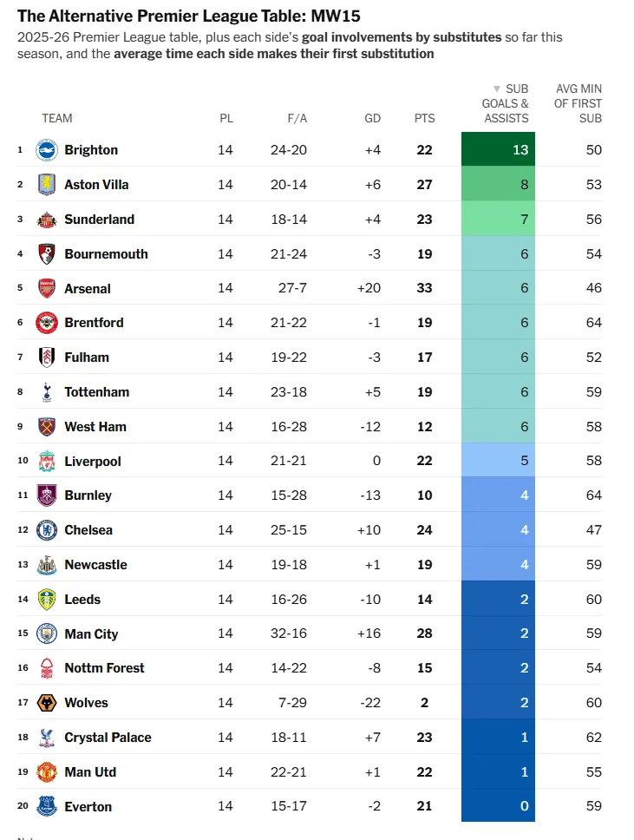The image size is (634, 840).
Task: Click the Avg Min of First Sub header
Action: click(x=578, y=103)
